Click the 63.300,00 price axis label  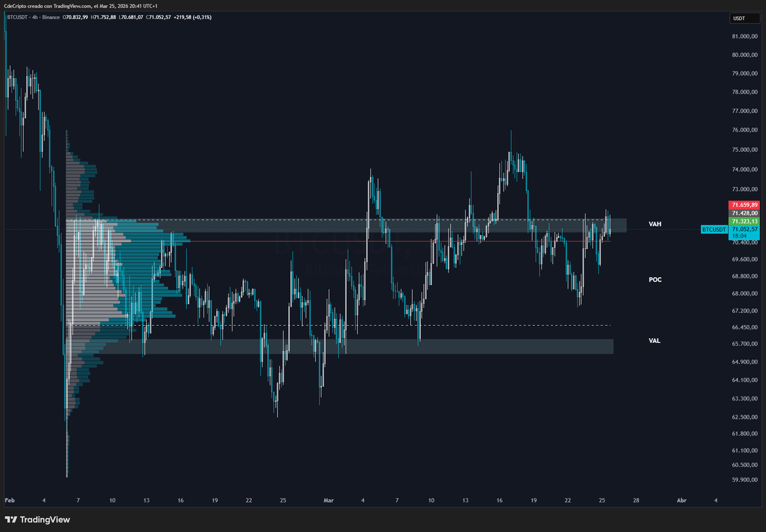744,398
